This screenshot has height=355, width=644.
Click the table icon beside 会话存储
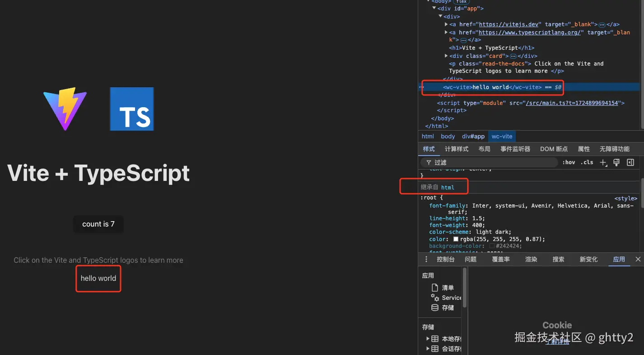pyautogui.click(x=435, y=349)
